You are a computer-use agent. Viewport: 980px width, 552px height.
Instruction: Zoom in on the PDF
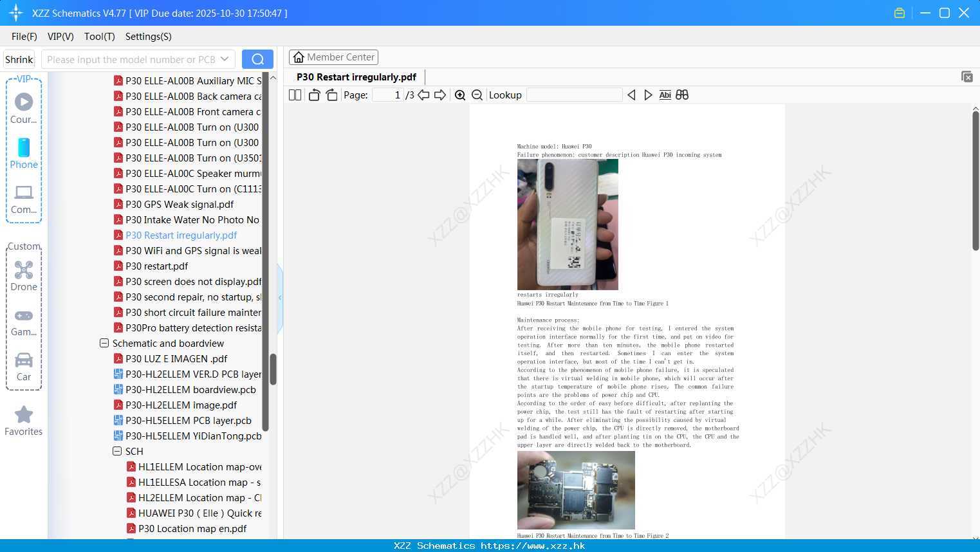tap(460, 95)
